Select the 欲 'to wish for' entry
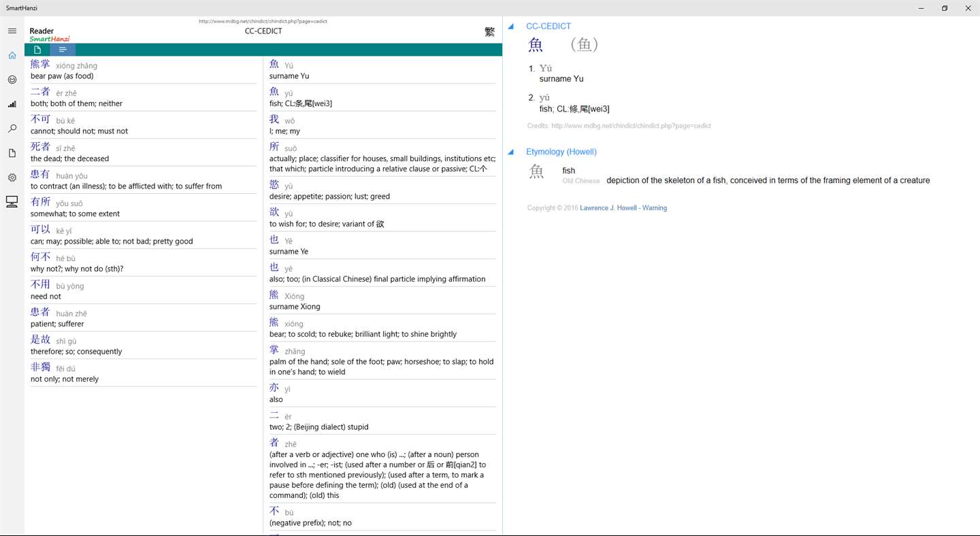This screenshot has width=980, height=536. 382,218
